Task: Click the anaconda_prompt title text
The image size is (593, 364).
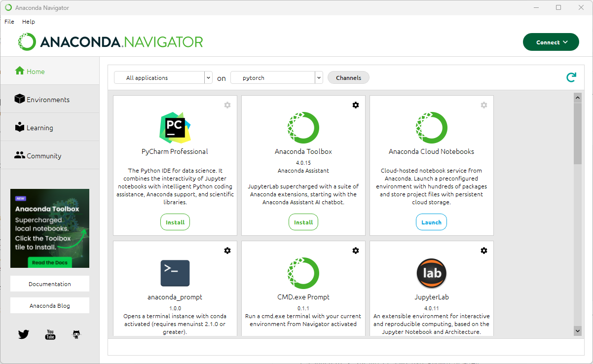Action: 175,297
